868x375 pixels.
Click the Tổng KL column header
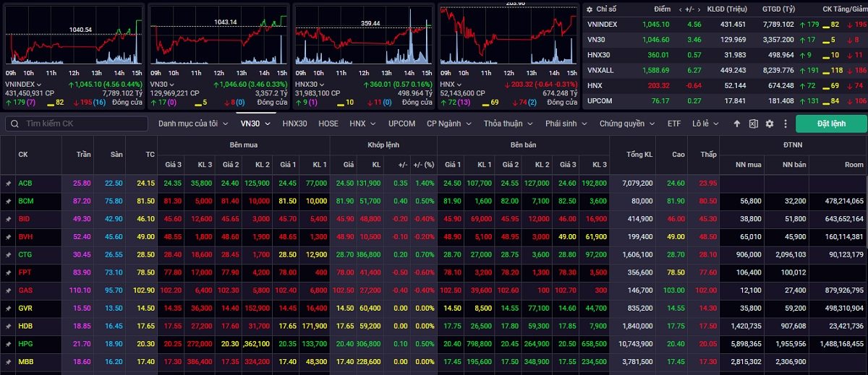[639, 155]
